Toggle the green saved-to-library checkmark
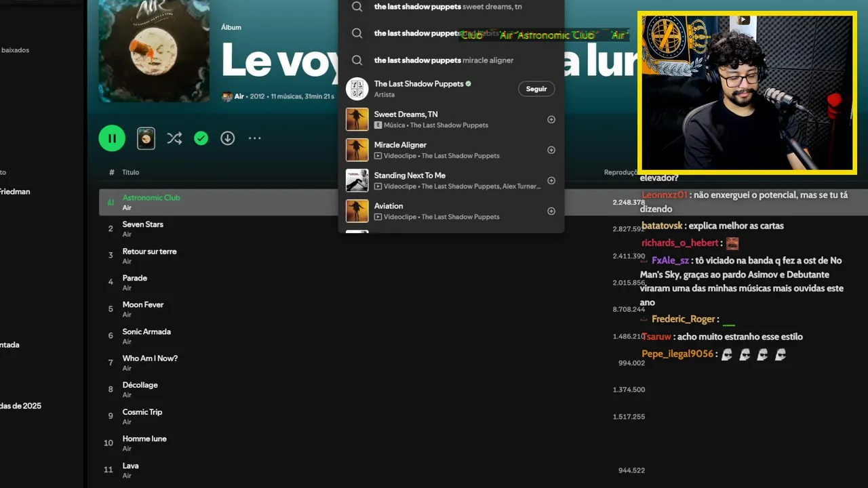Image resolution: width=868 pixels, height=488 pixels. point(201,138)
